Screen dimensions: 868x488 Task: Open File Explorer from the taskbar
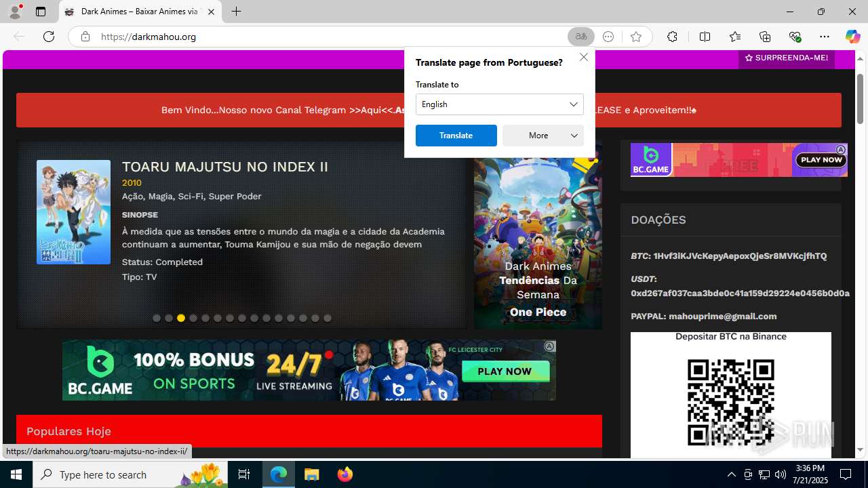(311, 474)
